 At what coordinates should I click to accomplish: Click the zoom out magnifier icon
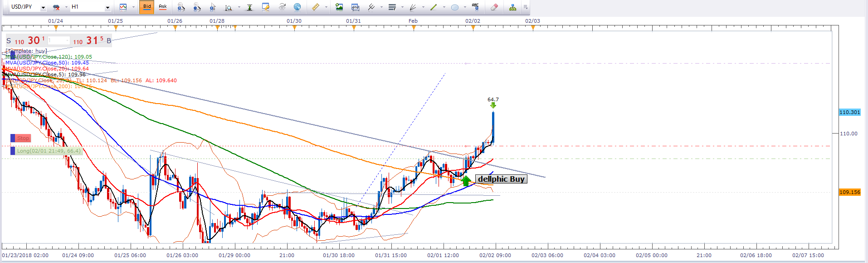196,7
